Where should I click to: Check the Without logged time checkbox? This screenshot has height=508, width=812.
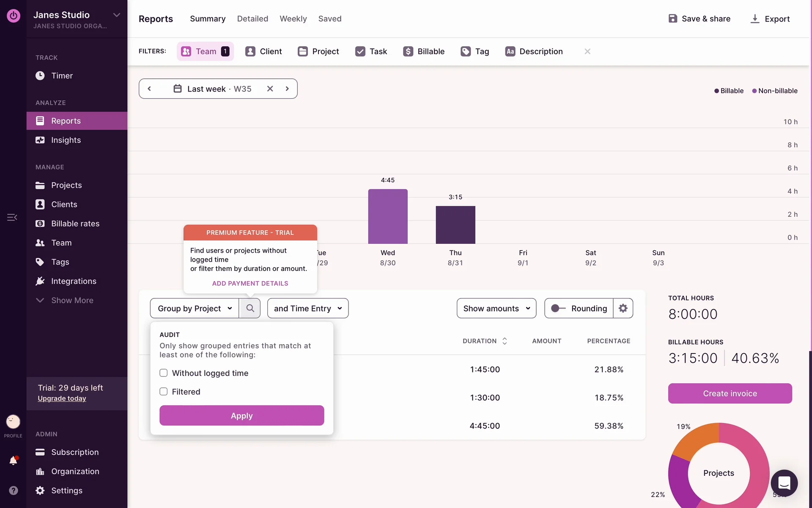[x=164, y=373]
